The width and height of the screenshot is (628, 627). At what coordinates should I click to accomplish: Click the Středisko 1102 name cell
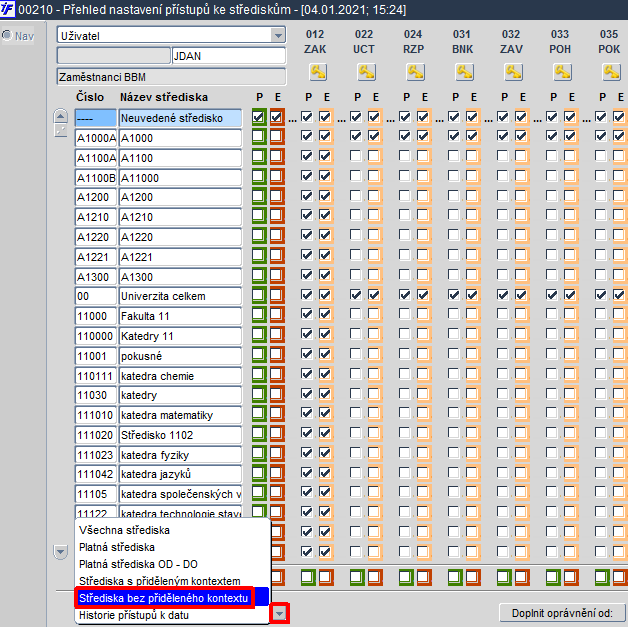coord(180,435)
